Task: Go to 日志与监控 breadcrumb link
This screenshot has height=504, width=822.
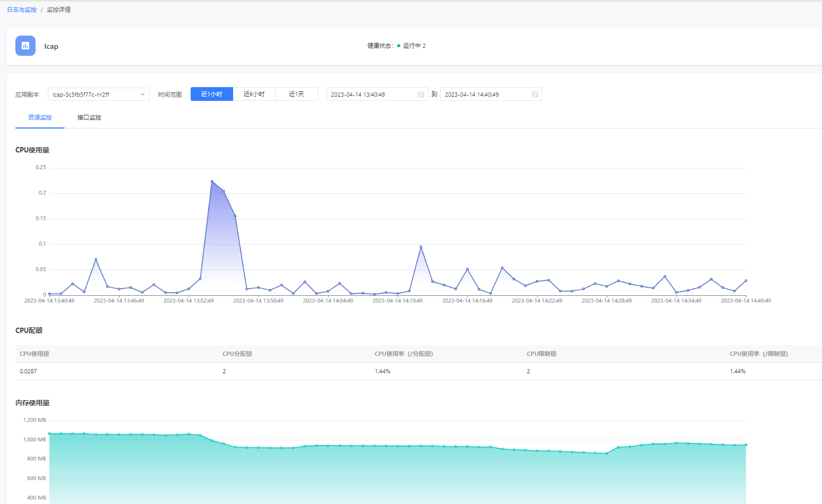Action: [x=22, y=10]
